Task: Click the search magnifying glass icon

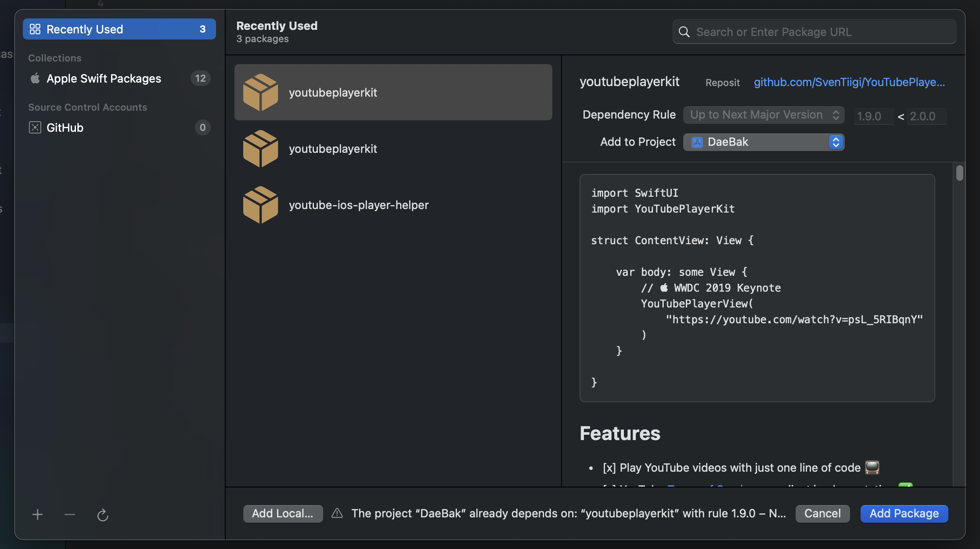Action: pyautogui.click(x=684, y=32)
